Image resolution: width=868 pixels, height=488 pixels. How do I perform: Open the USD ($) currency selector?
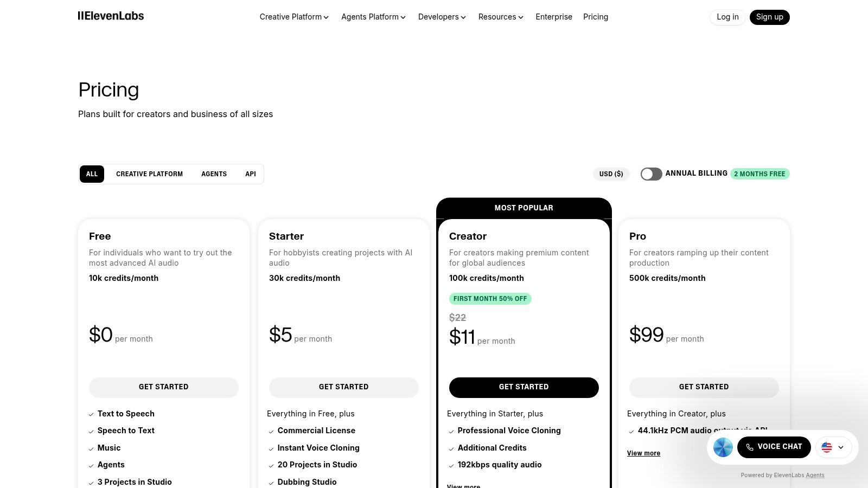[611, 174]
